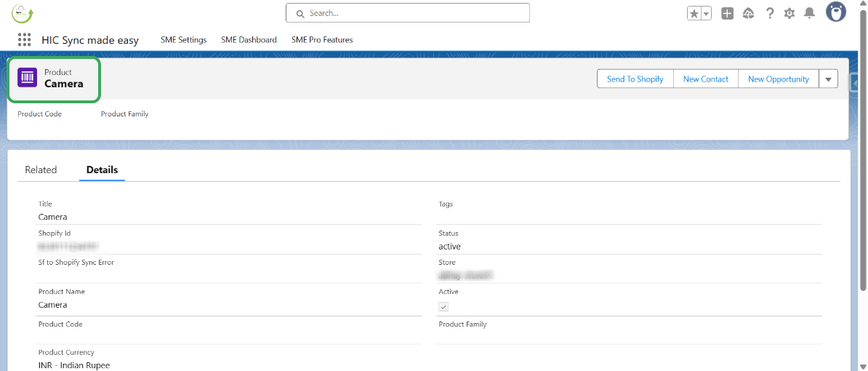
Task: Click the Product Code label in header
Action: coord(40,114)
